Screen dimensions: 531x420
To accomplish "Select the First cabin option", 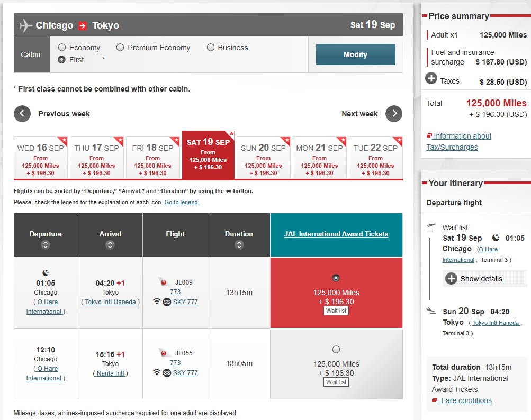I will 61,60.
